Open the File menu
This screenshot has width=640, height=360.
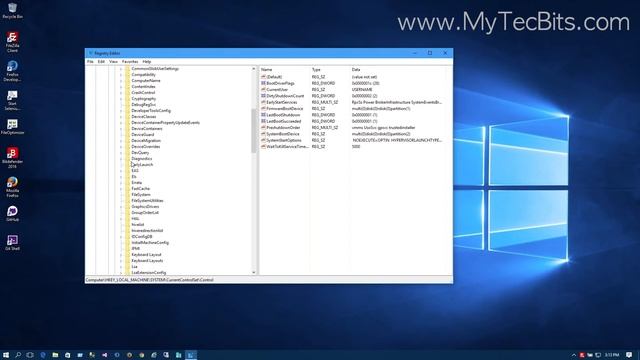[x=90, y=62]
